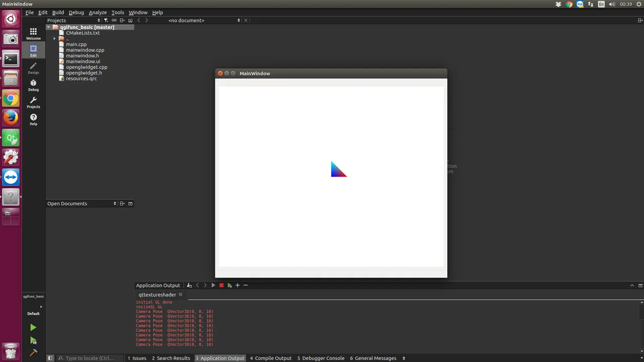Show the Compile Output pane
Screen dimensions: 644x362
point(271,358)
